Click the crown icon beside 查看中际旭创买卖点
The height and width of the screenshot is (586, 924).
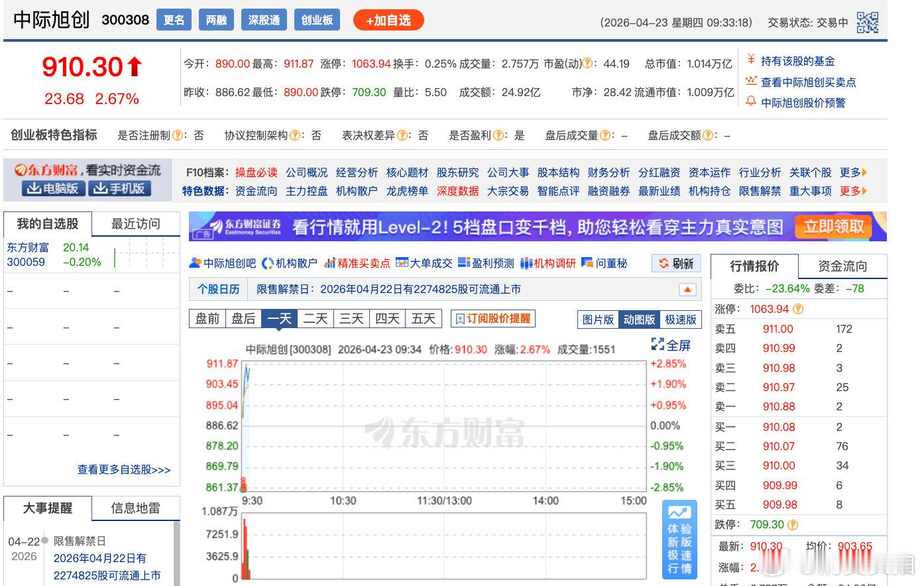pyautogui.click(x=751, y=81)
